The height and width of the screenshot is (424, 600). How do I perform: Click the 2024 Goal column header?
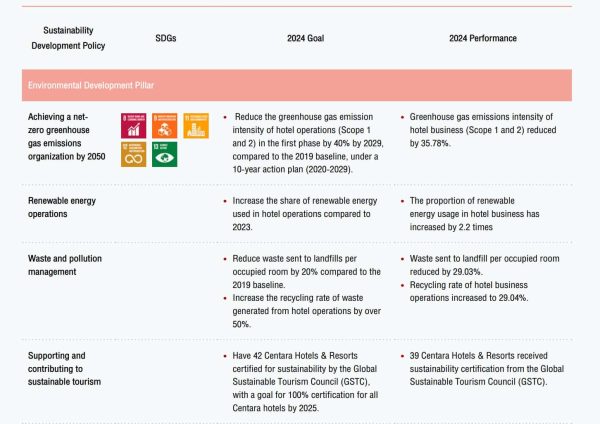pos(305,38)
